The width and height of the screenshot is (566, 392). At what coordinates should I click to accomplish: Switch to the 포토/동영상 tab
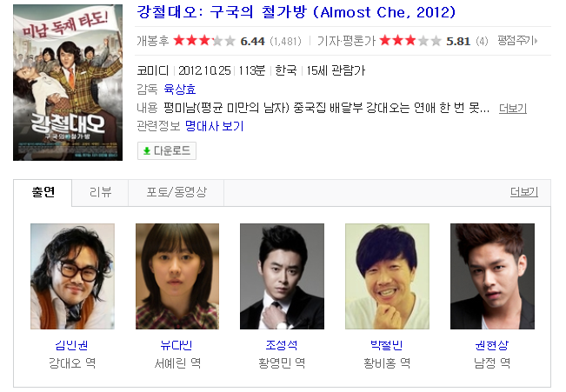176,192
